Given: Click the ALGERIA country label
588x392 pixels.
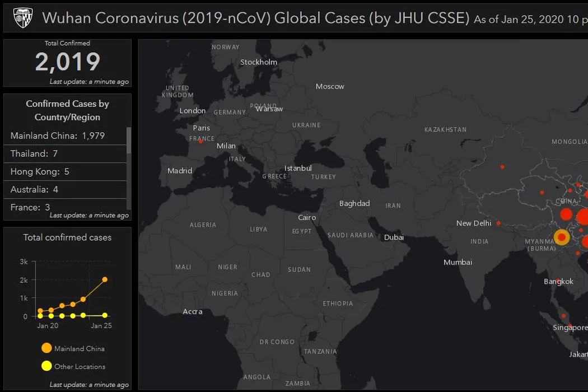Looking at the screenshot, I should click(203, 225).
